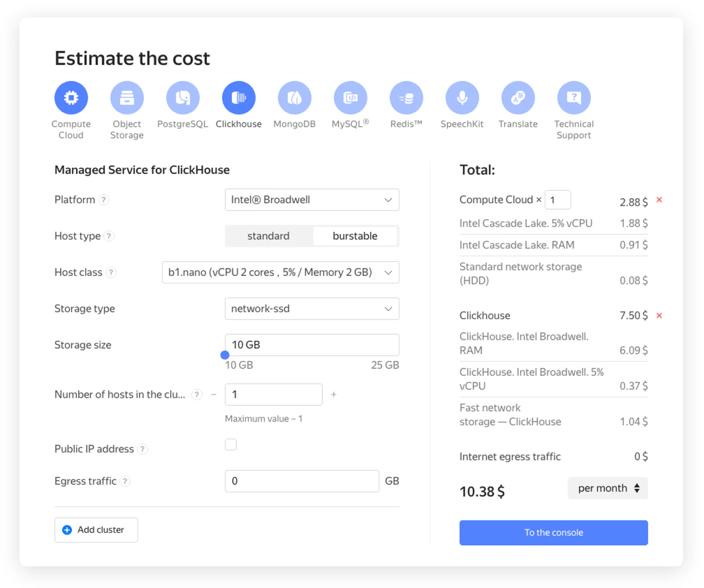Viewport: 704px width, 588px height.
Task: Select the Translate service icon
Action: [x=518, y=98]
